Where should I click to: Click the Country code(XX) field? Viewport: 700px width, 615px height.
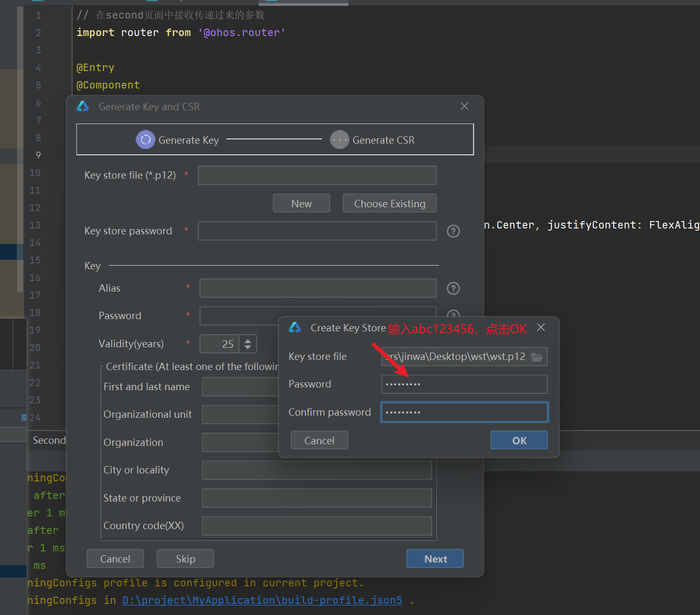click(317, 526)
